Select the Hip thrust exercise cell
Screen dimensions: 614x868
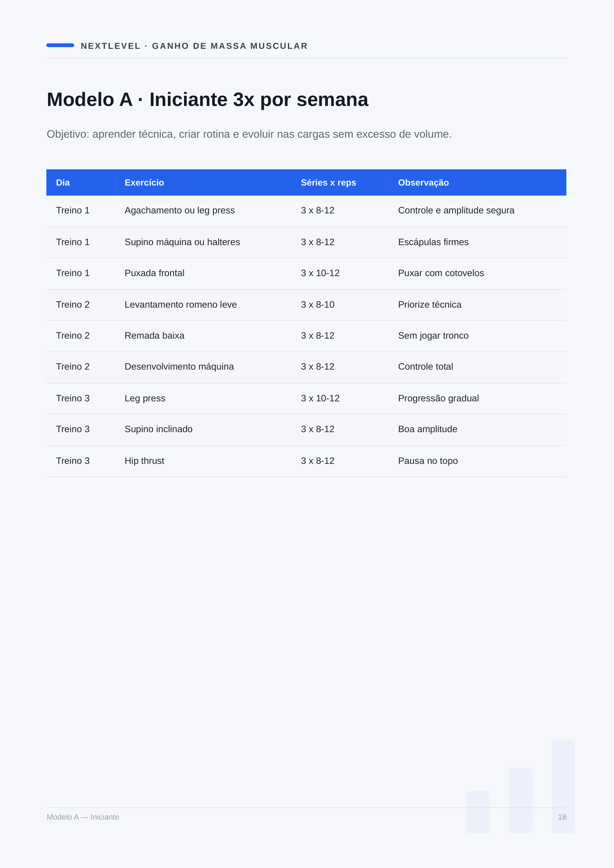point(144,461)
